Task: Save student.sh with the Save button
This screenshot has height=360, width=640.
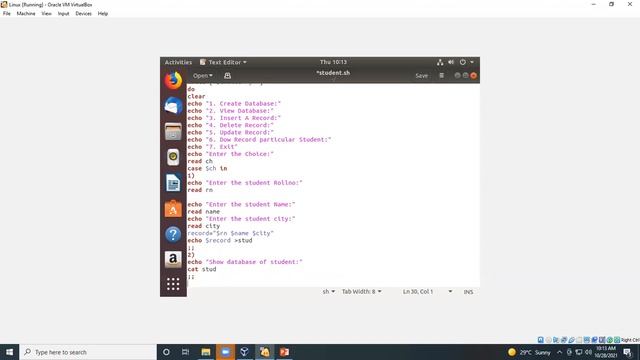Action: [421, 76]
